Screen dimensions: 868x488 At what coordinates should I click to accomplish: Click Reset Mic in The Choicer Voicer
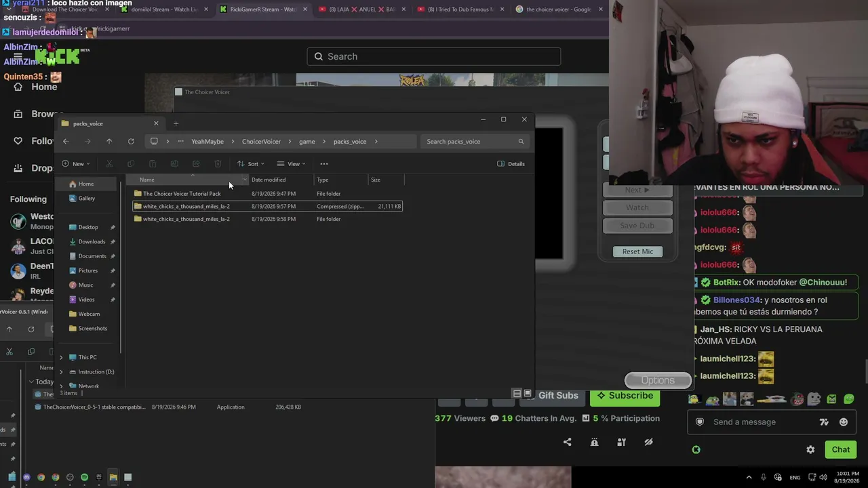(x=637, y=251)
